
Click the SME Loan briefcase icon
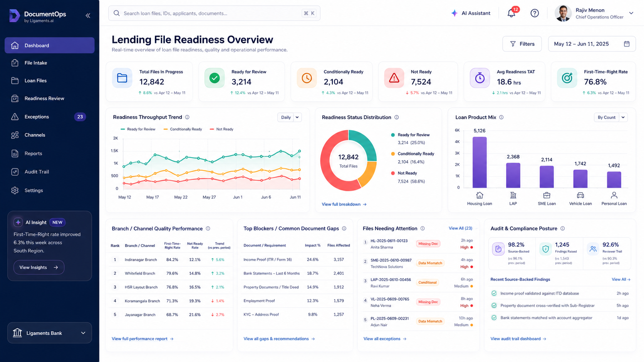click(x=547, y=195)
